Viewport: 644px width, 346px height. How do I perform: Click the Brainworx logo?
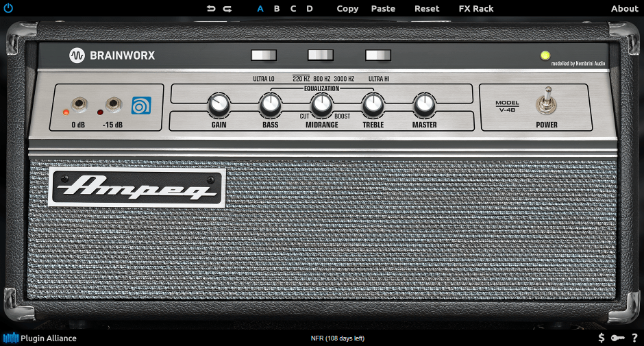point(112,55)
